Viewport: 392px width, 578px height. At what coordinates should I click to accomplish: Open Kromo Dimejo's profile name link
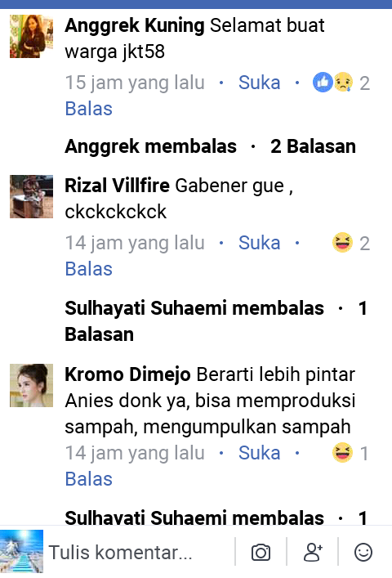127,374
